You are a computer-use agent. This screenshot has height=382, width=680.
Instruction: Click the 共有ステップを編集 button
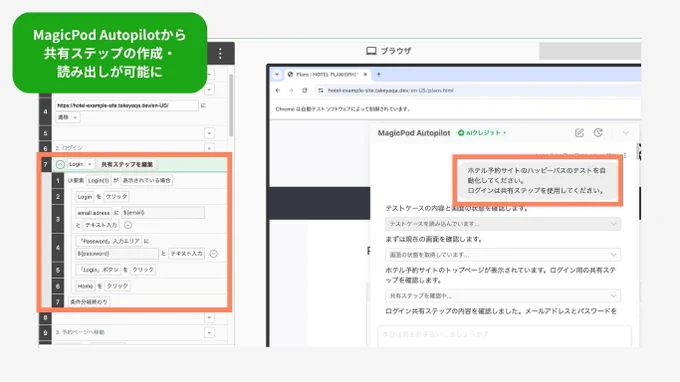pos(127,164)
